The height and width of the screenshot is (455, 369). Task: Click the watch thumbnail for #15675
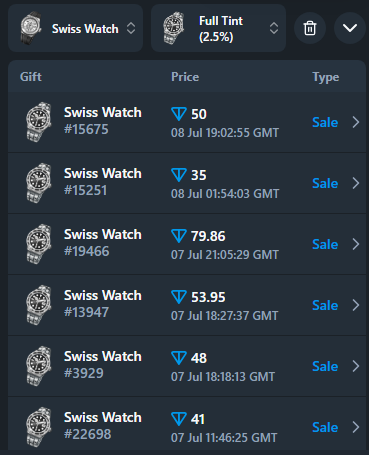point(39,122)
